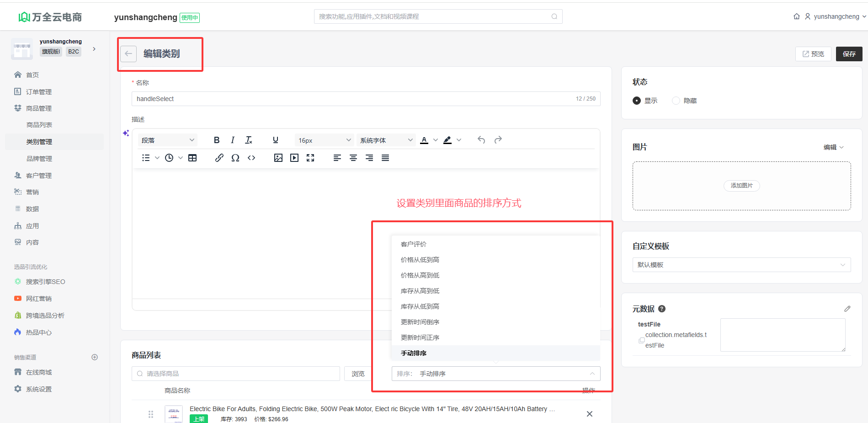Image resolution: width=868 pixels, height=423 pixels.
Task: Click the 添加图片 add image button
Action: pos(741,186)
